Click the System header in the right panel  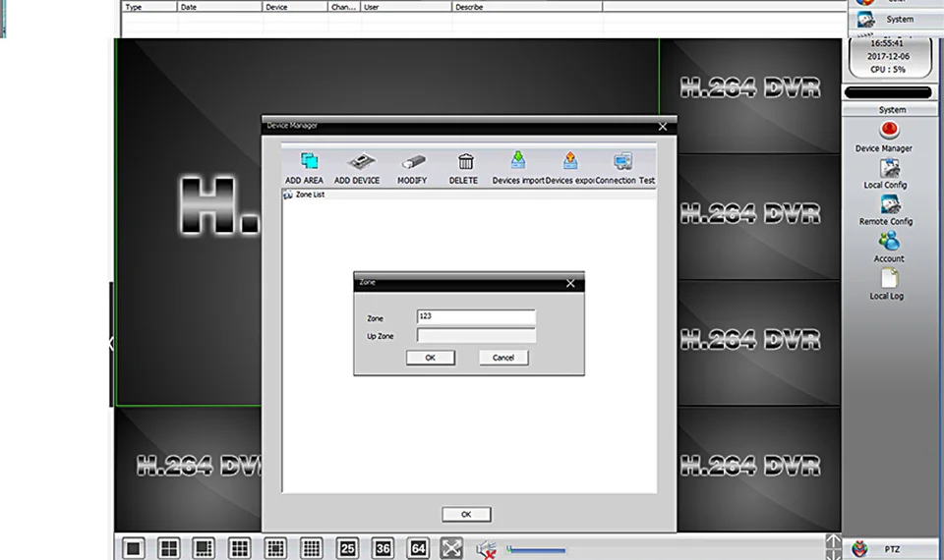pos(892,109)
